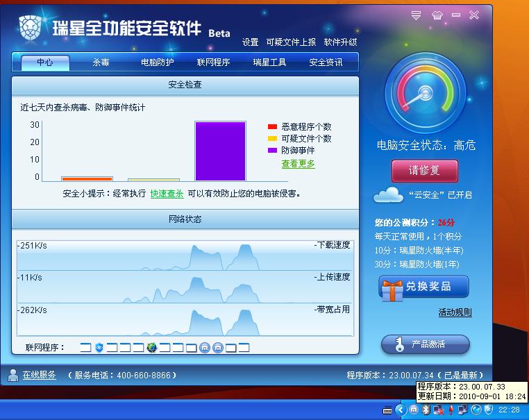This screenshot has width=529, height=420.
Task: Click the gift box icon on 兑换奖品
Action: (392, 290)
